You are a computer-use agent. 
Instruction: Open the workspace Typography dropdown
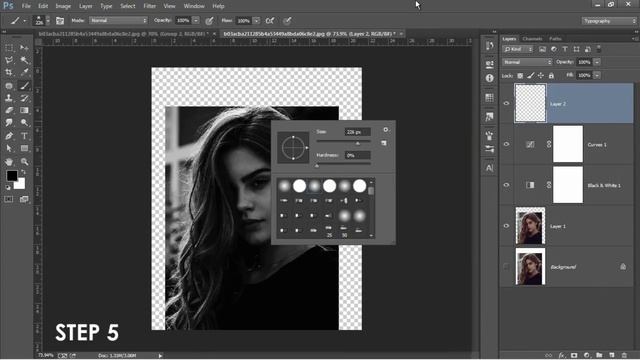click(x=609, y=21)
